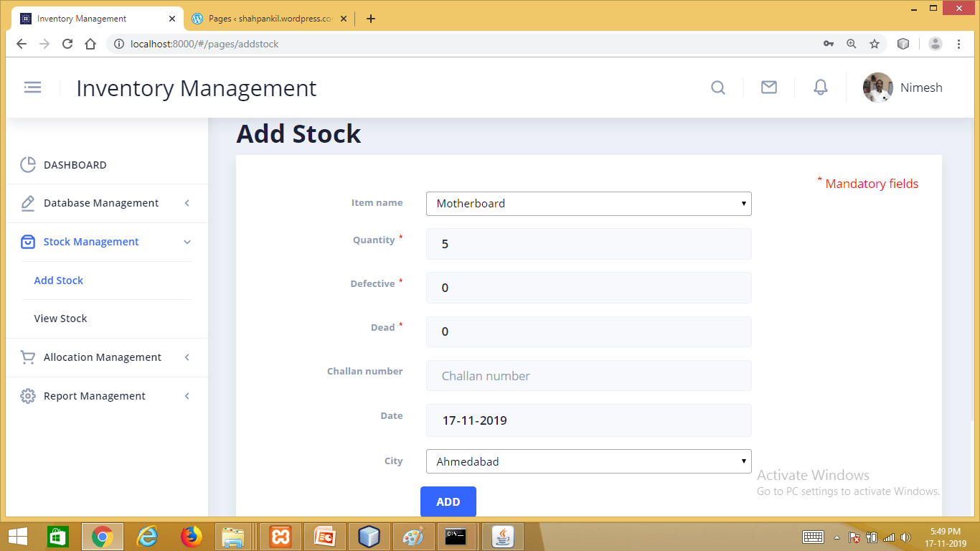Select View Stock in the sidebar

click(x=60, y=318)
